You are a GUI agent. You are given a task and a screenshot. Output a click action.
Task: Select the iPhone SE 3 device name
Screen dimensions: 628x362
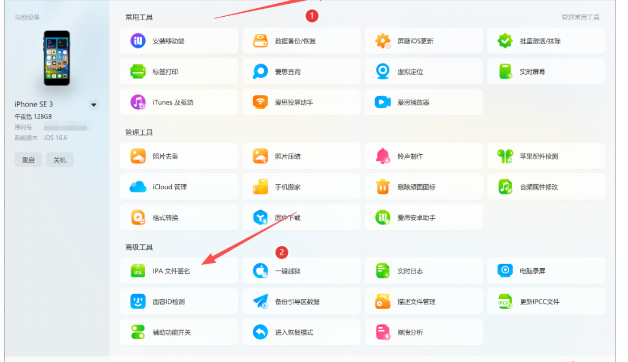(x=34, y=104)
